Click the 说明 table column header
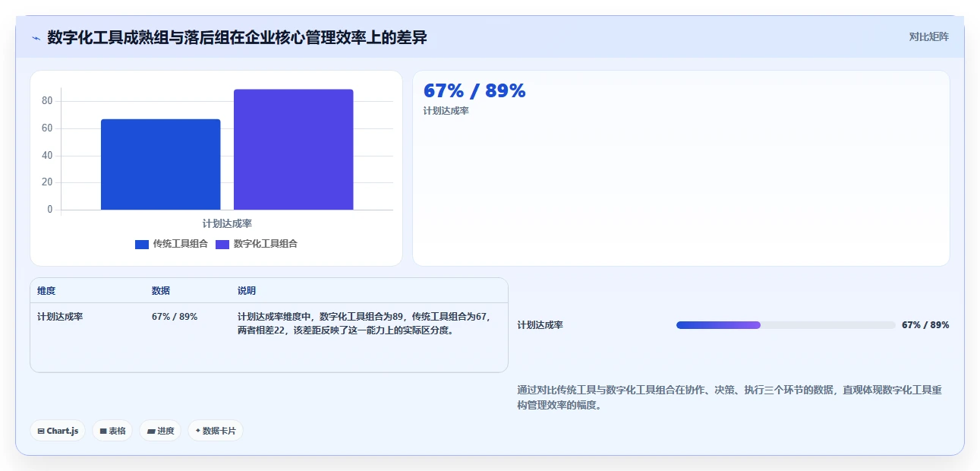 pos(247,291)
